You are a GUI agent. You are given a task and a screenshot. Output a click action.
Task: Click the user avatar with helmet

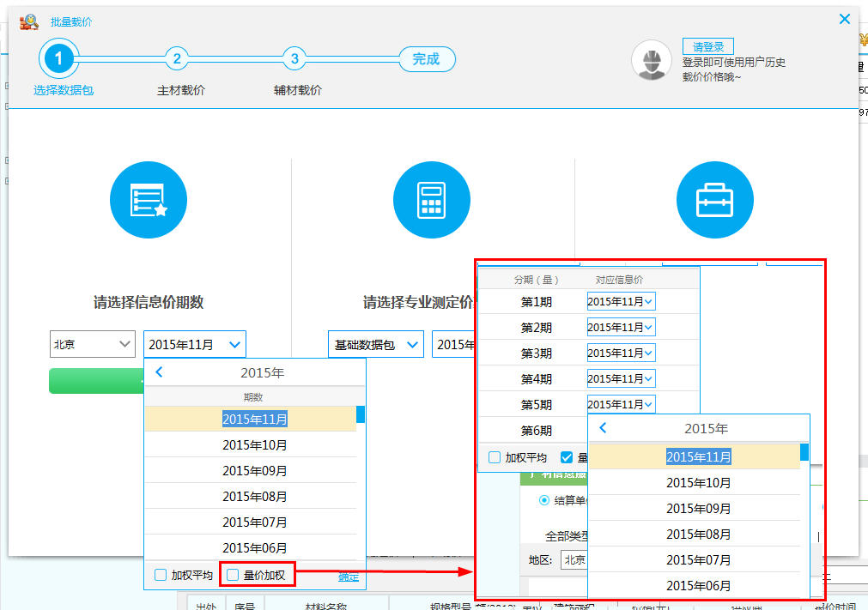(x=652, y=61)
